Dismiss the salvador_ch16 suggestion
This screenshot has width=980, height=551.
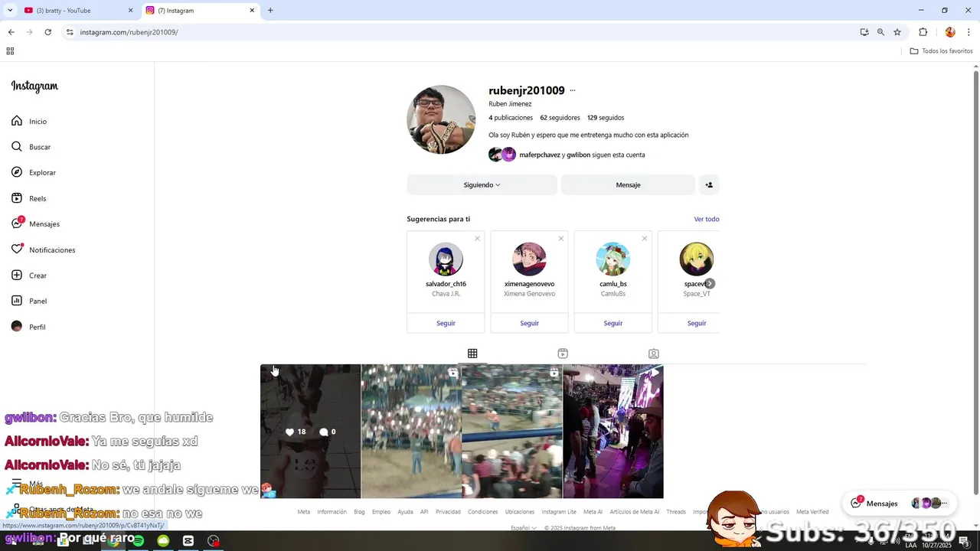(x=477, y=239)
